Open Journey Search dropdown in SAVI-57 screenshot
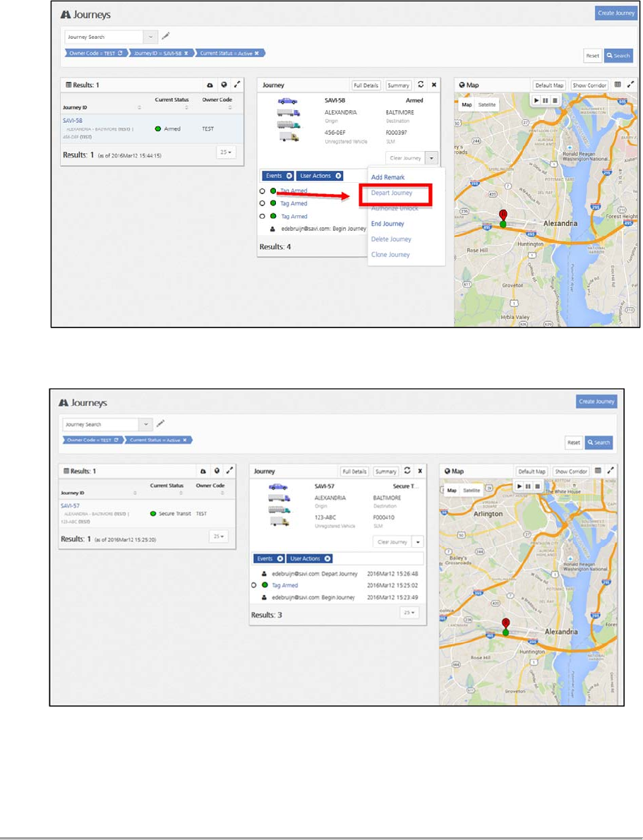The image size is (643, 840). pyautogui.click(x=145, y=424)
